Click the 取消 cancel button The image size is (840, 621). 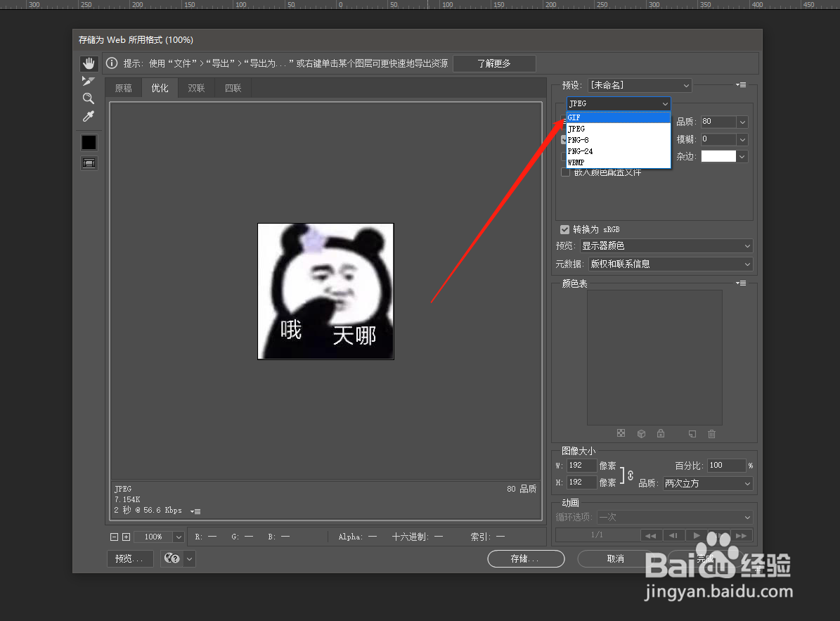pos(615,558)
